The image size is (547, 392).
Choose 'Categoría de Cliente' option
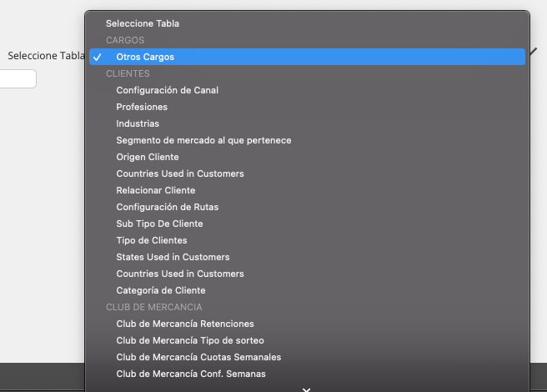point(307,291)
